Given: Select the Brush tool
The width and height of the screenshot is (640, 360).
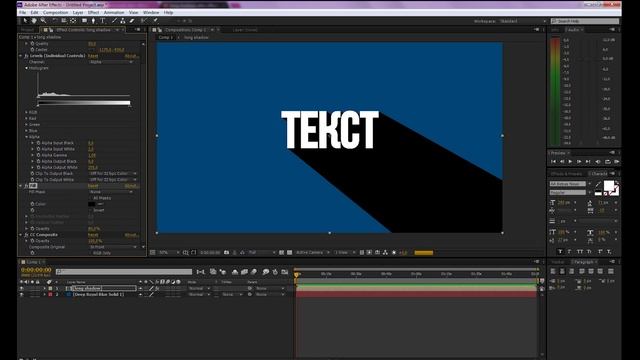Looking at the screenshot, I should pyautogui.click(x=114, y=21).
